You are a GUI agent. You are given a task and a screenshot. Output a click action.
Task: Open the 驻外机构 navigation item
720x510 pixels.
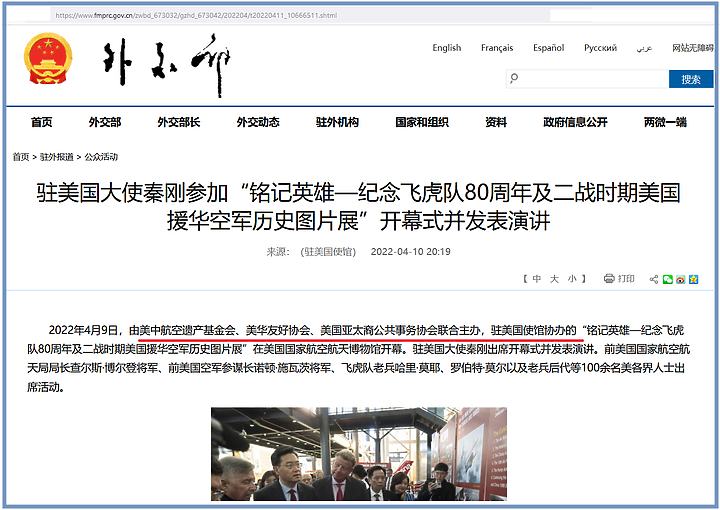(337, 122)
